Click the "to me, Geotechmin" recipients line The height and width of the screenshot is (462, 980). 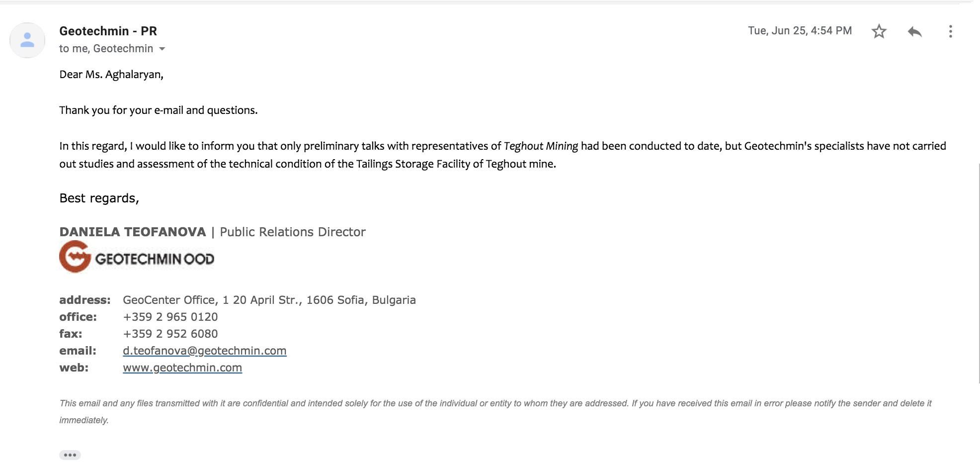106,48
